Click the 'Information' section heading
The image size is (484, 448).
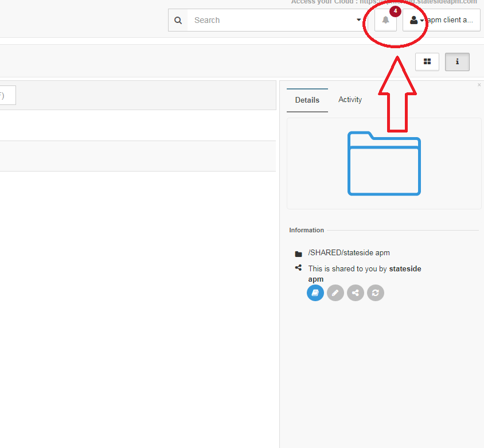click(306, 230)
